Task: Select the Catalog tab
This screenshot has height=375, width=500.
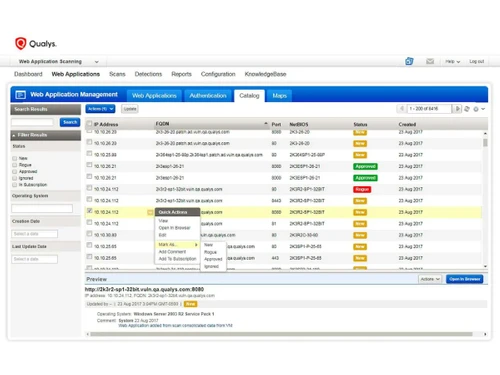Action: (x=249, y=96)
